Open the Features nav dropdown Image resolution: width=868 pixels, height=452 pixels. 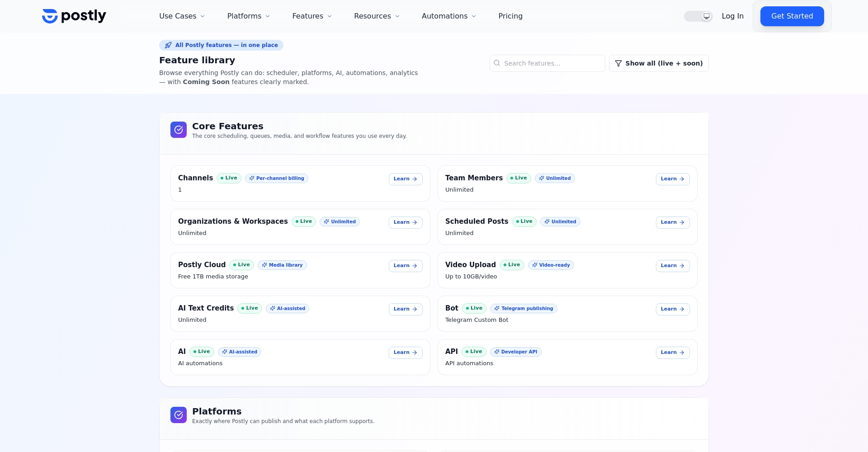point(312,16)
